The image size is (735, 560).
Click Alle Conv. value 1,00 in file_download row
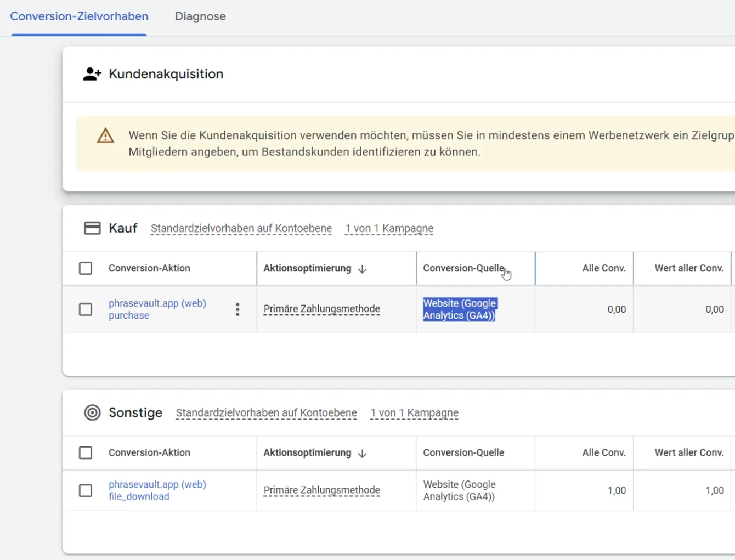click(617, 490)
